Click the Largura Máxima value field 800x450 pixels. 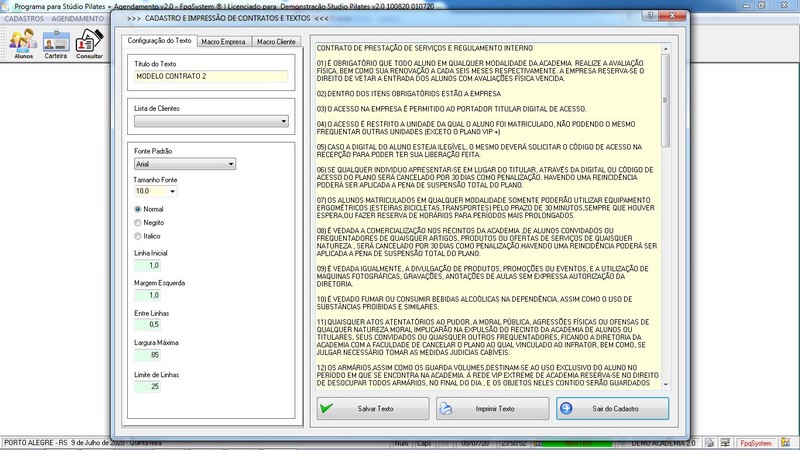click(x=147, y=355)
